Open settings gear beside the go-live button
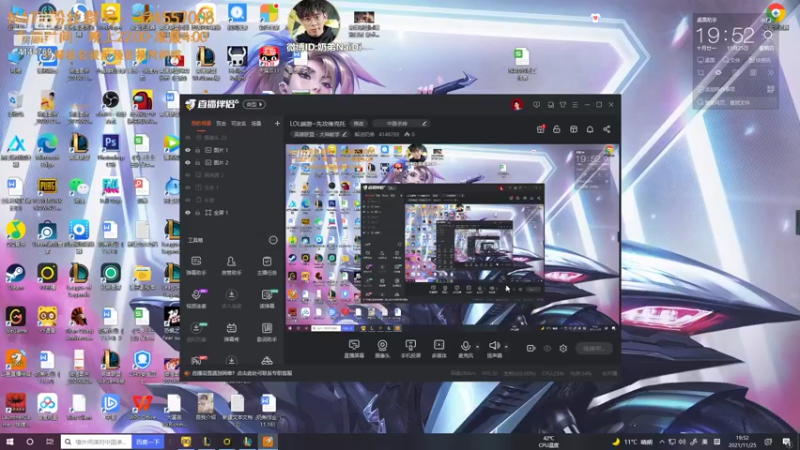The height and width of the screenshot is (450, 800). click(x=563, y=348)
